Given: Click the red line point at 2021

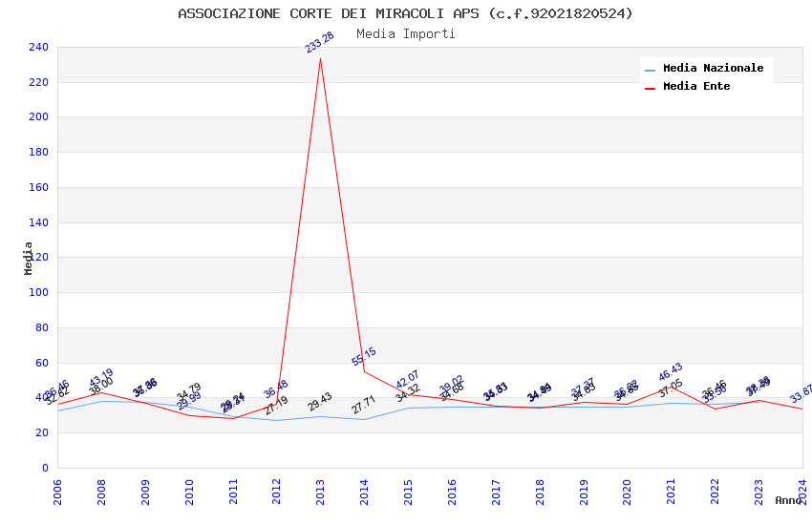Looking at the screenshot, I should [x=672, y=387].
